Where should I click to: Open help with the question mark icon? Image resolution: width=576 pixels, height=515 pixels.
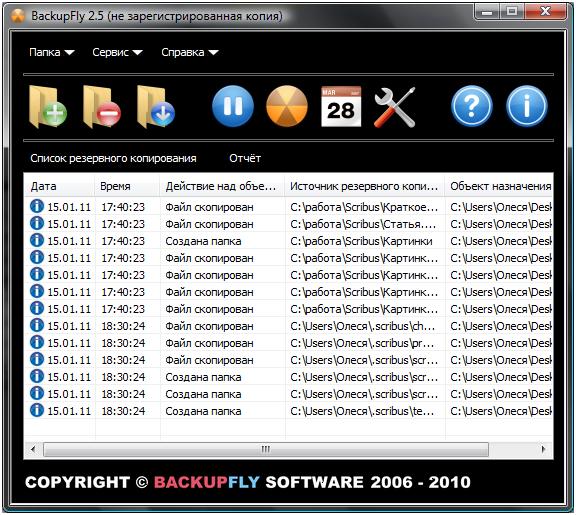point(472,106)
